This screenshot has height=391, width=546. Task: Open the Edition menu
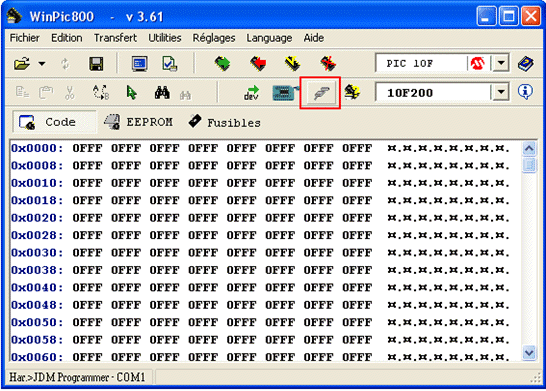coord(67,38)
